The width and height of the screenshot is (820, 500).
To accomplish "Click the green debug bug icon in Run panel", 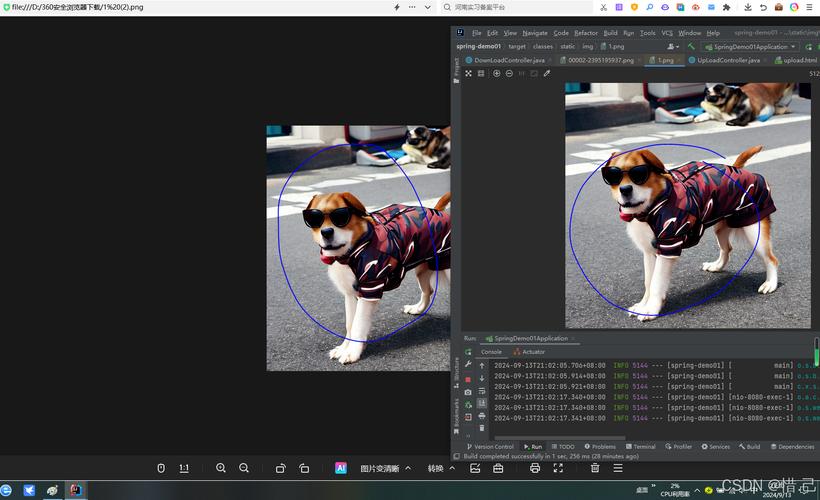I will click(x=468, y=405).
